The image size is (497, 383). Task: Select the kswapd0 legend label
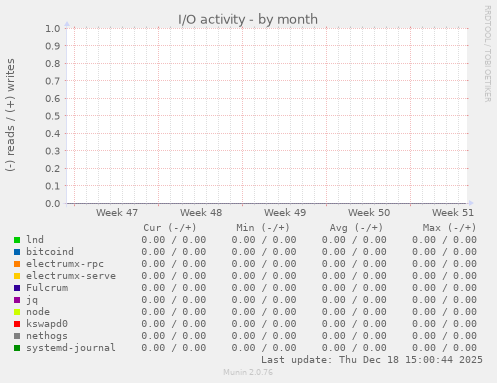click(x=47, y=323)
